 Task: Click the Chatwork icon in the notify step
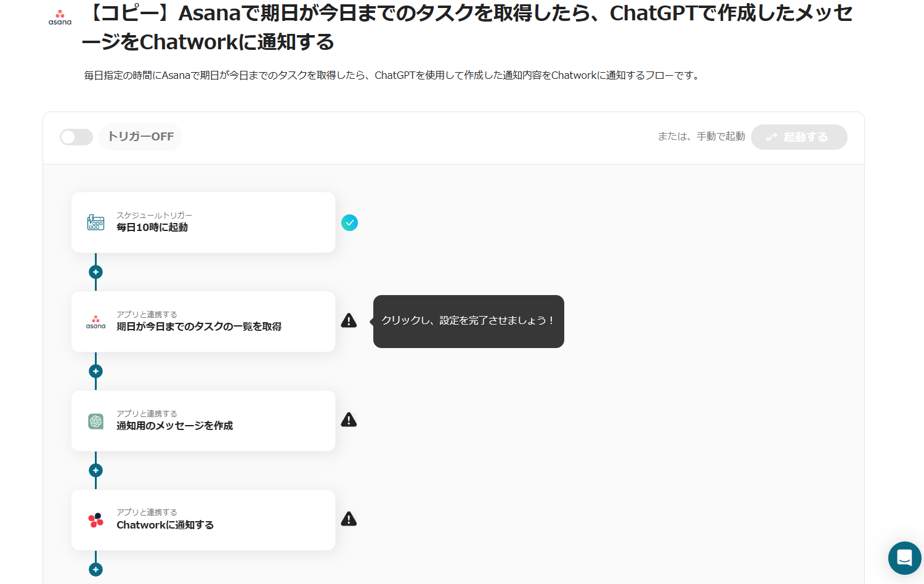click(95, 520)
